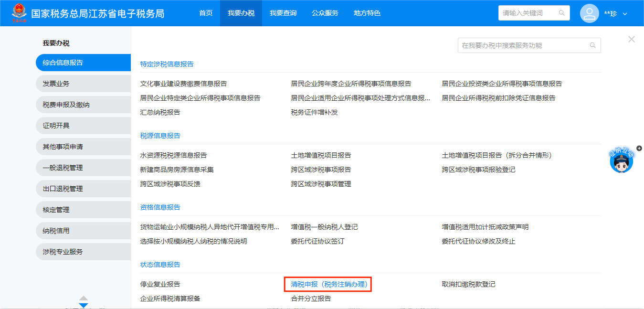Click the small plus icon beside the assistant

point(639,149)
